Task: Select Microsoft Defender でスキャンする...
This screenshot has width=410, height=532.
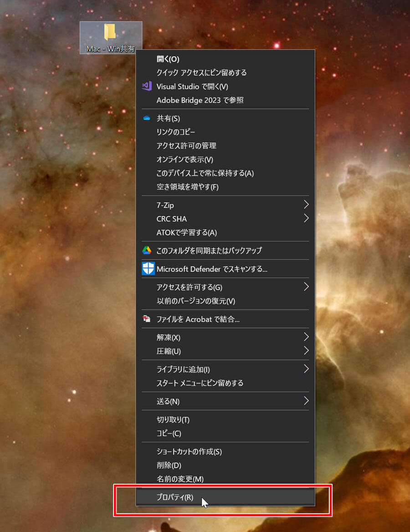Action: coord(225,269)
